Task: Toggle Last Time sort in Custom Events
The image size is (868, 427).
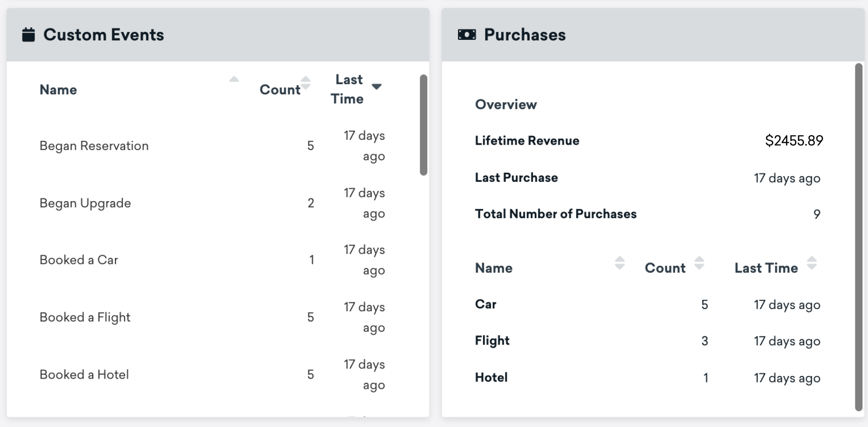Action: point(376,87)
